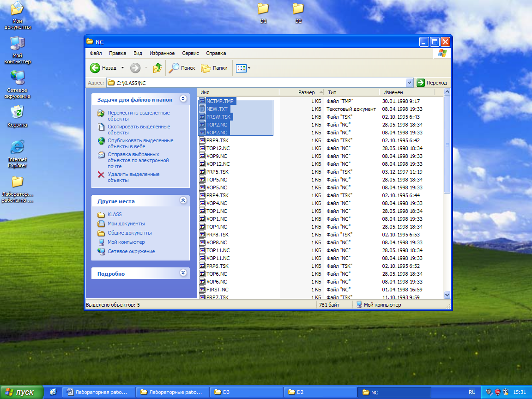Screen dimensions: 532x399
Task: Select the PRP9.TSK file icon
Action: (x=202, y=140)
